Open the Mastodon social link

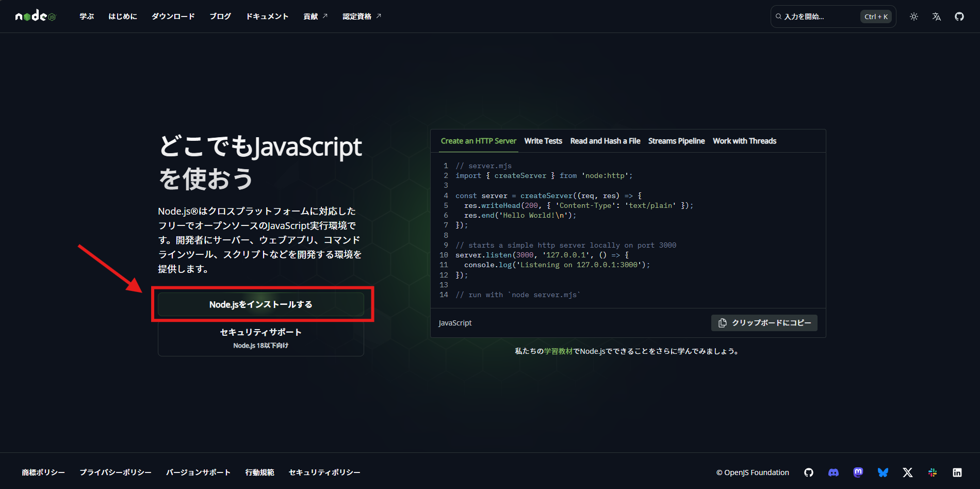(858, 472)
